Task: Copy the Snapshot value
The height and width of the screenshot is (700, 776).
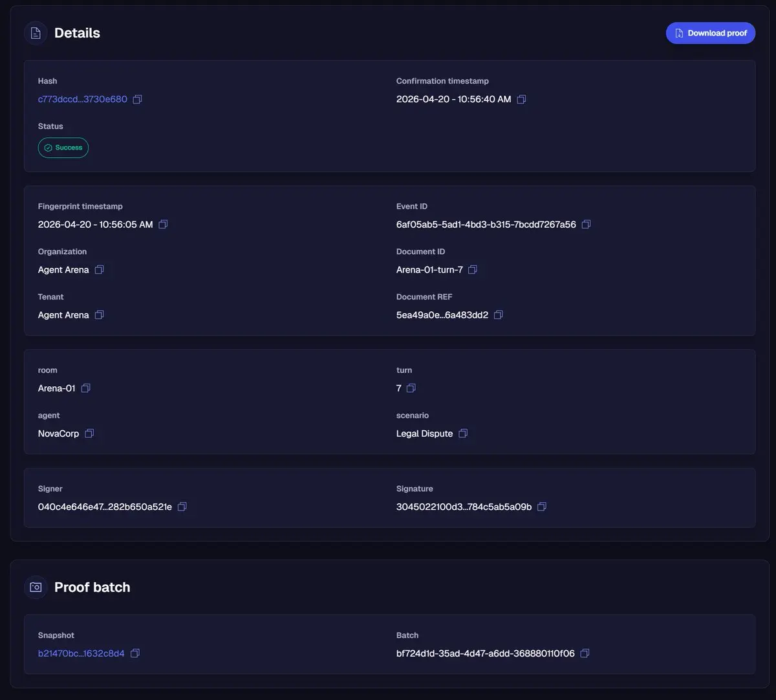Action: (x=135, y=653)
